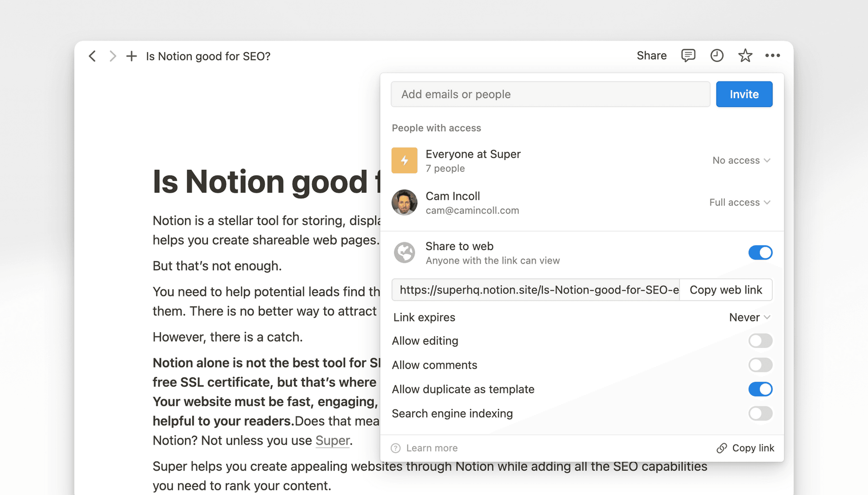This screenshot has height=495, width=868.
Task: Open the No access permission dropdown
Action: pyautogui.click(x=741, y=160)
